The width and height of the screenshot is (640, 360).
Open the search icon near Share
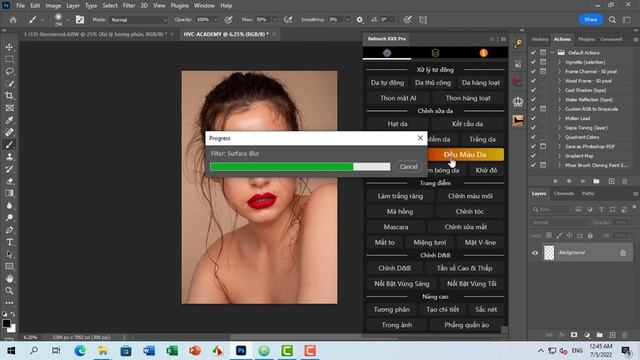(x=612, y=20)
